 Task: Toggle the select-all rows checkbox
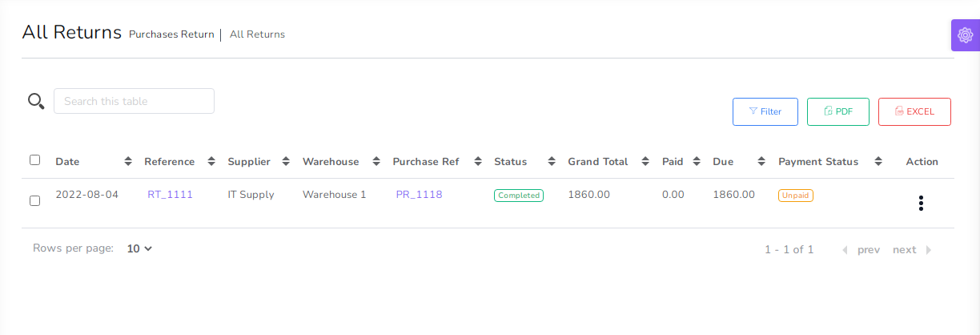pos(35,160)
